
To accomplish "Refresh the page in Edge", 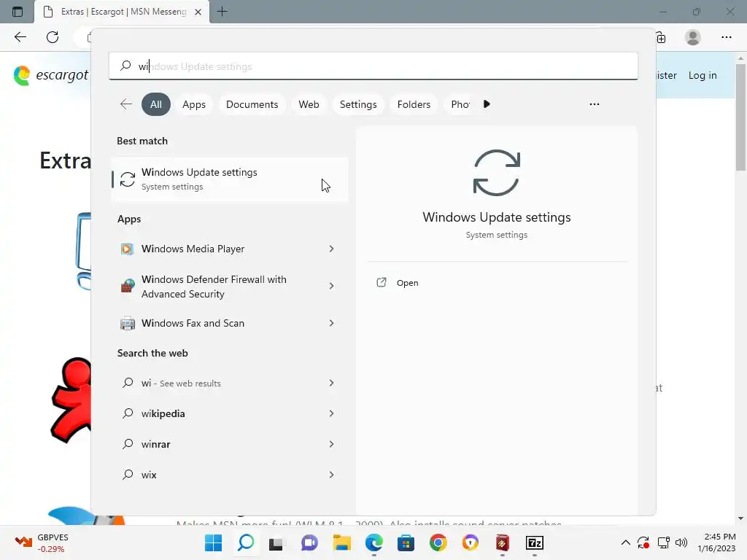I will [53, 37].
